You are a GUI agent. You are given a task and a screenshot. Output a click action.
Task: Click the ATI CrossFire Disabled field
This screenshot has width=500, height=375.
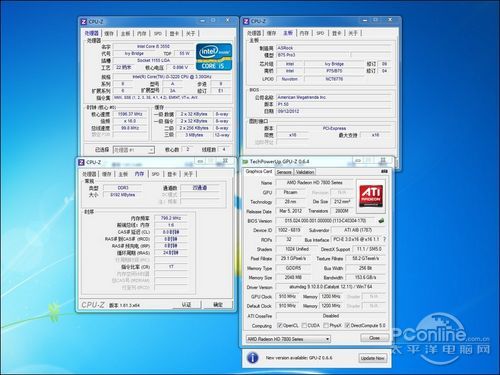tap(331, 315)
